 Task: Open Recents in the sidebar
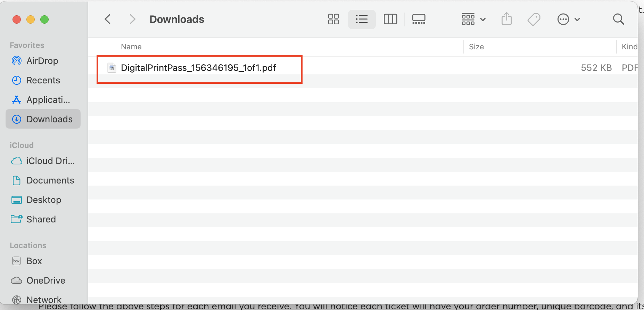coord(43,80)
